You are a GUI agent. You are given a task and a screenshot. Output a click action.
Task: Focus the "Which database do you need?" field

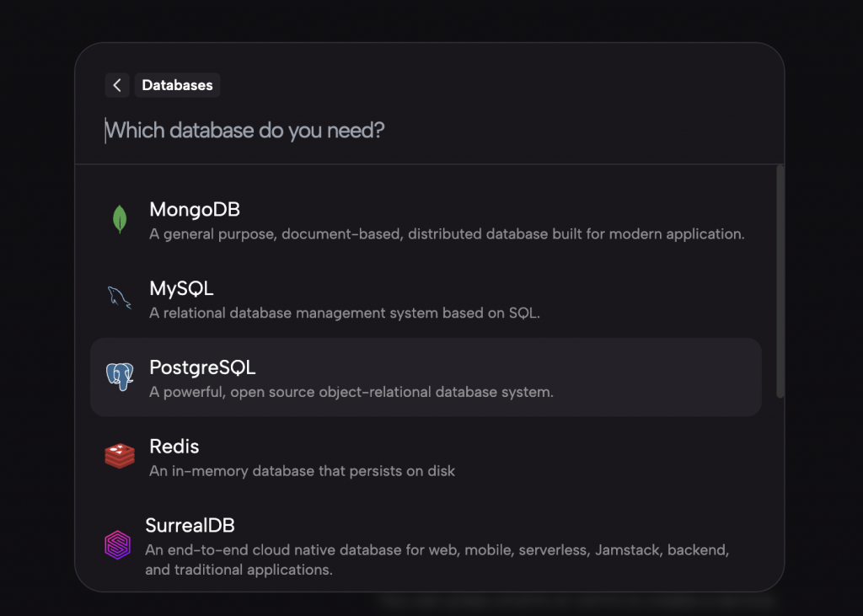coord(337,131)
